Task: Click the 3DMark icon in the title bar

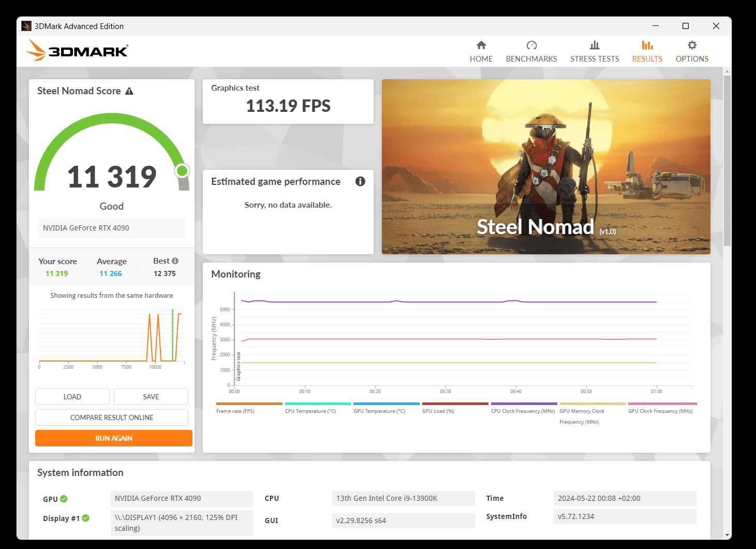Action: (x=26, y=26)
